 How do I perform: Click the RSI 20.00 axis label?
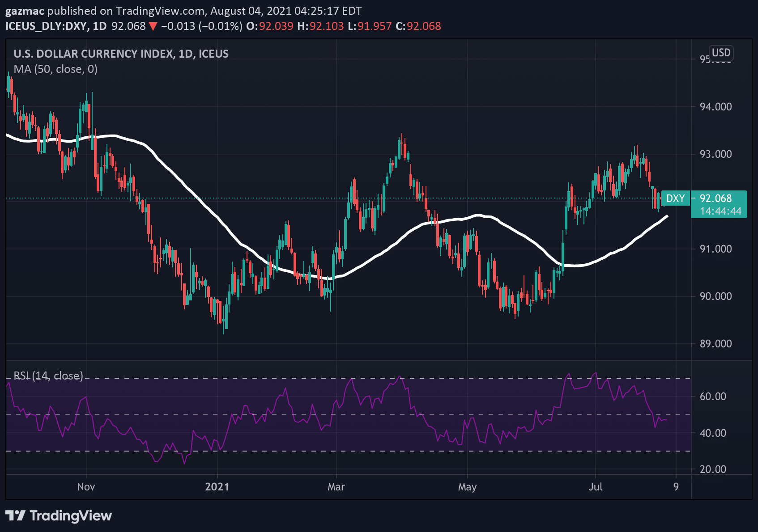(x=713, y=469)
